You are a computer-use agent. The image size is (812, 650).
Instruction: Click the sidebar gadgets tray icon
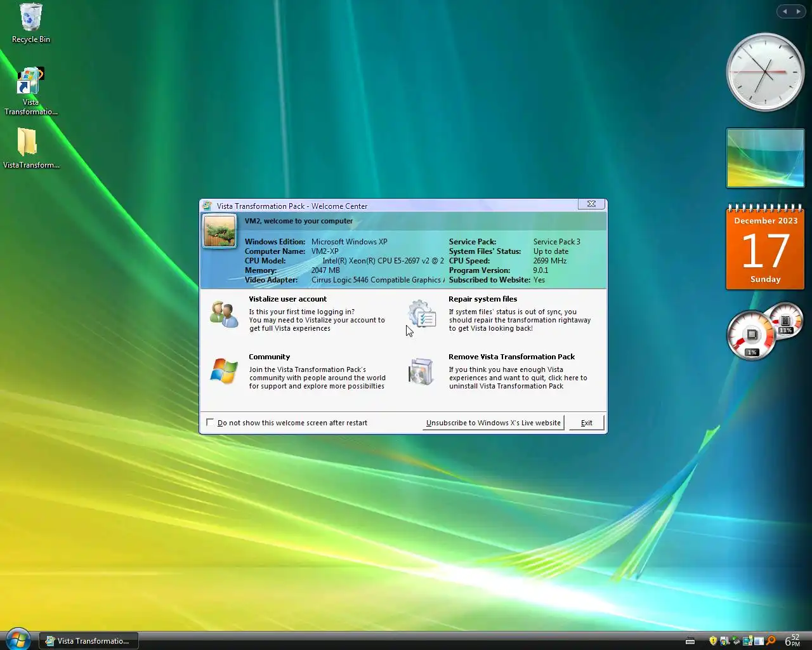click(747, 641)
